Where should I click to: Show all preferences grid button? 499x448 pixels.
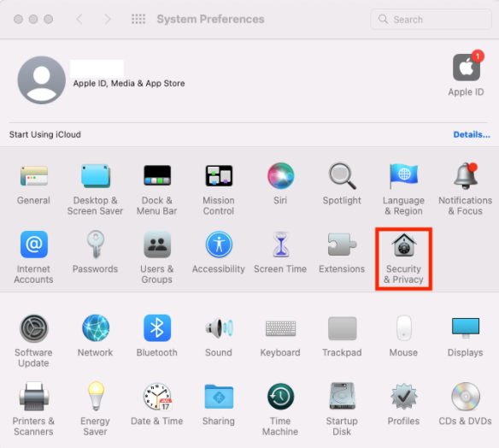[138, 19]
